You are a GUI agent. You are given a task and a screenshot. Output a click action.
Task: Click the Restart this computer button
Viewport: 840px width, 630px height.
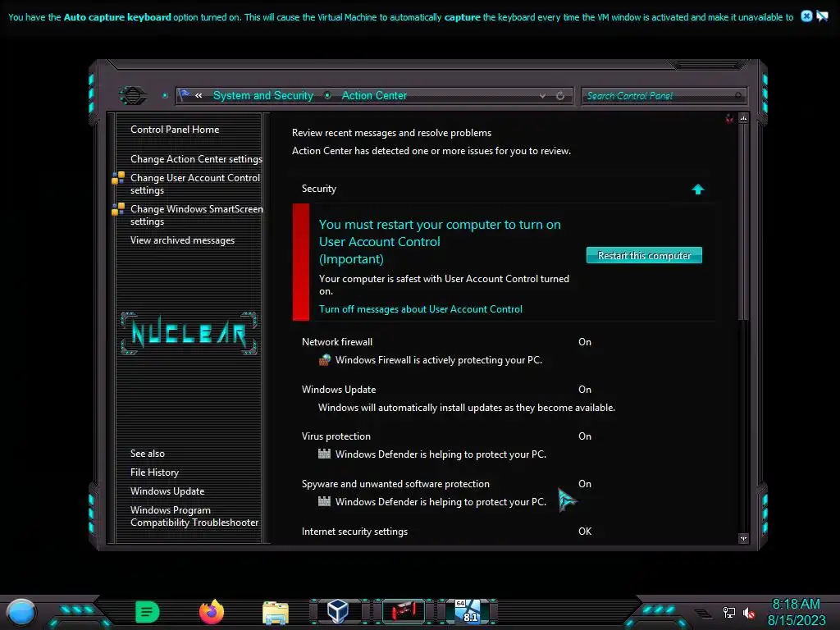[644, 256]
